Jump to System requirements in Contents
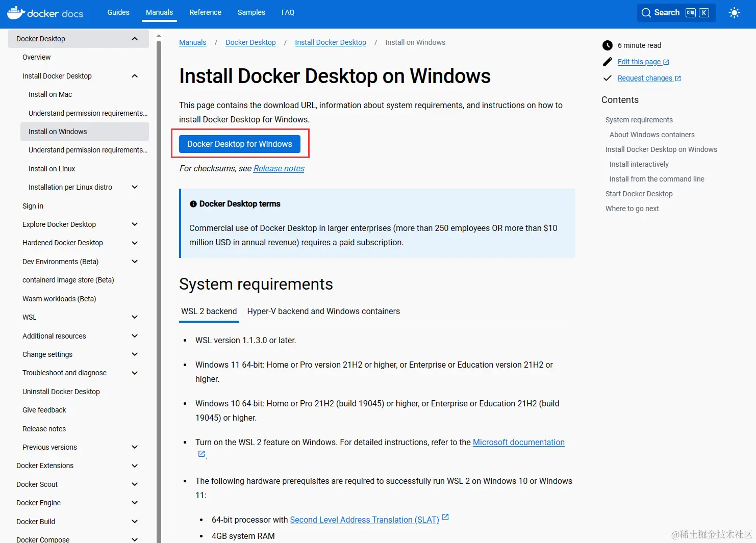 (639, 120)
